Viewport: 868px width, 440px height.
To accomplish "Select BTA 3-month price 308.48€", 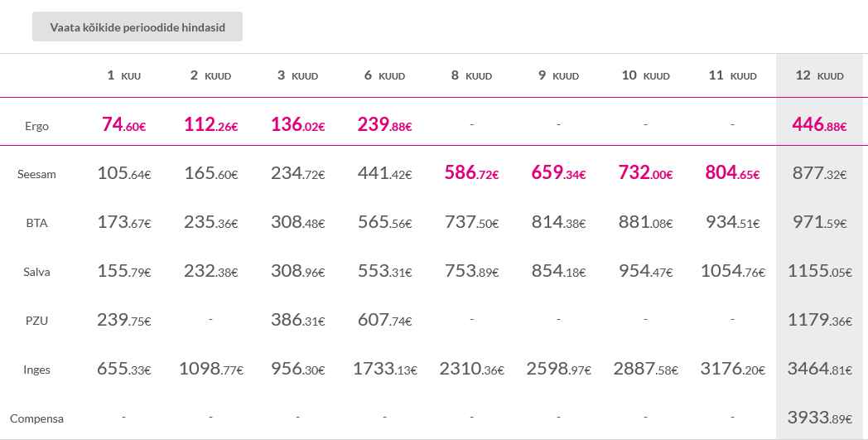I will [297, 223].
